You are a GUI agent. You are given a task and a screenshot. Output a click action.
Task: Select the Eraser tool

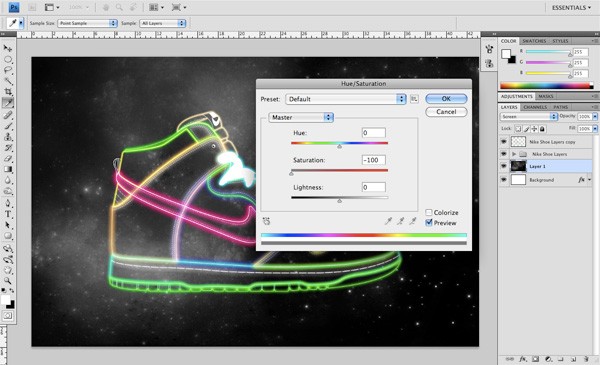coord(8,158)
